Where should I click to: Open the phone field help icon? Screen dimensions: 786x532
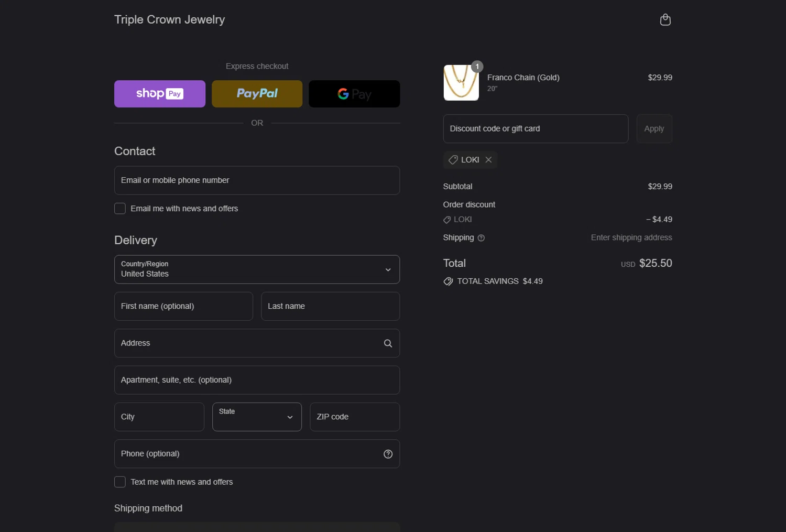point(388,454)
